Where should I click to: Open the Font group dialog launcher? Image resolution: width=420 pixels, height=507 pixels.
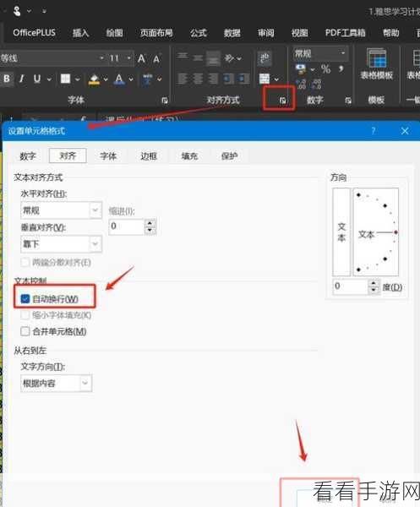coord(165,101)
